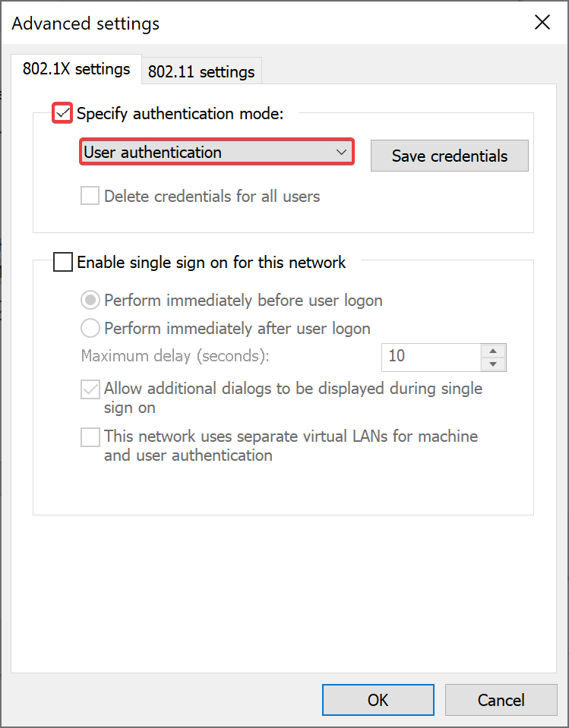569x728 pixels.
Task: Click the Maximum delay (seconds) label
Action: click(x=175, y=356)
